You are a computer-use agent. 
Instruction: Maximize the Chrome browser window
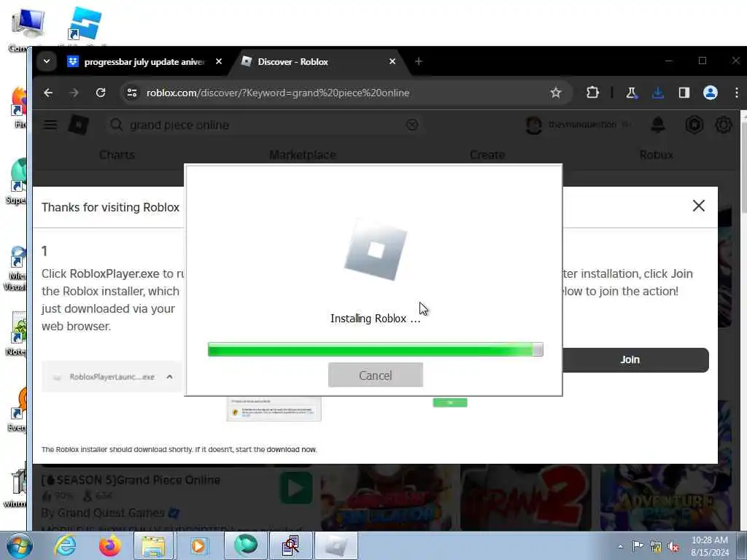703,61
